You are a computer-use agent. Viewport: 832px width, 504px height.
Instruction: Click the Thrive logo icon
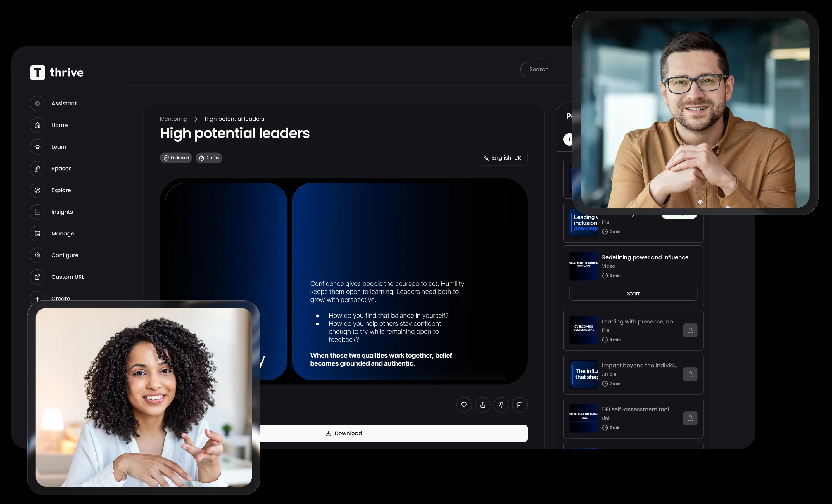[x=37, y=72]
